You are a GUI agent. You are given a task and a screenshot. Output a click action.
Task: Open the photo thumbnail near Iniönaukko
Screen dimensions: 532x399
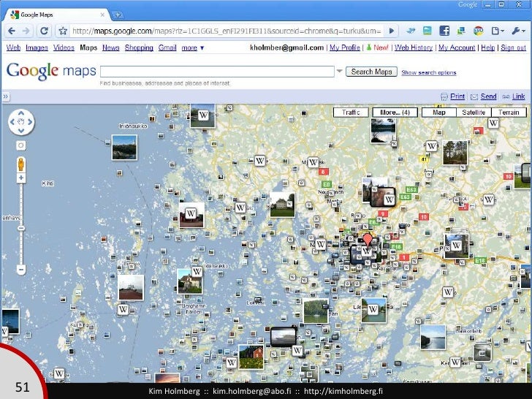(124, 148)
